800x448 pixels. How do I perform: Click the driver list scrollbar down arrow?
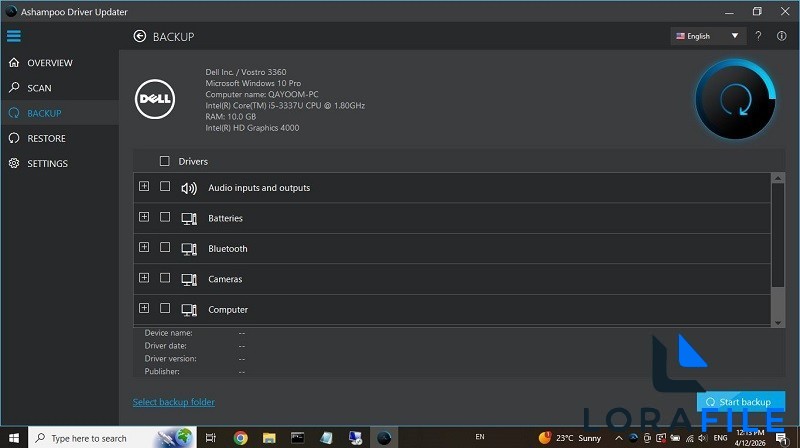pos(778,322)
